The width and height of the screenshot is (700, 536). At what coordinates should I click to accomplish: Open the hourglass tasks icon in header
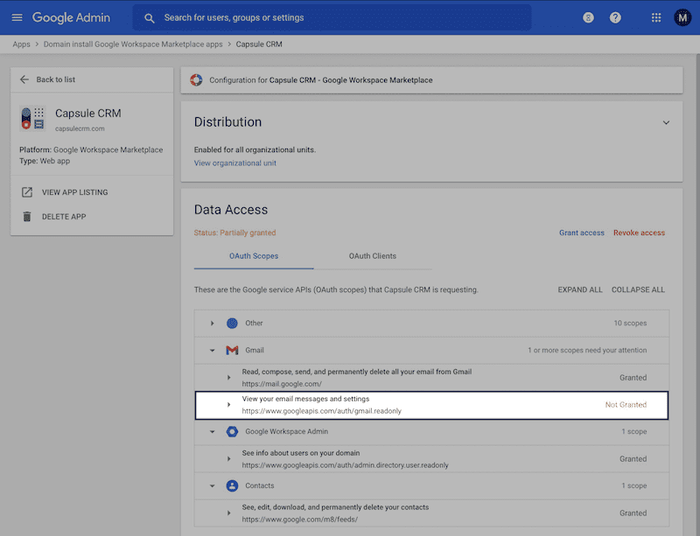[x=588, y=17]
